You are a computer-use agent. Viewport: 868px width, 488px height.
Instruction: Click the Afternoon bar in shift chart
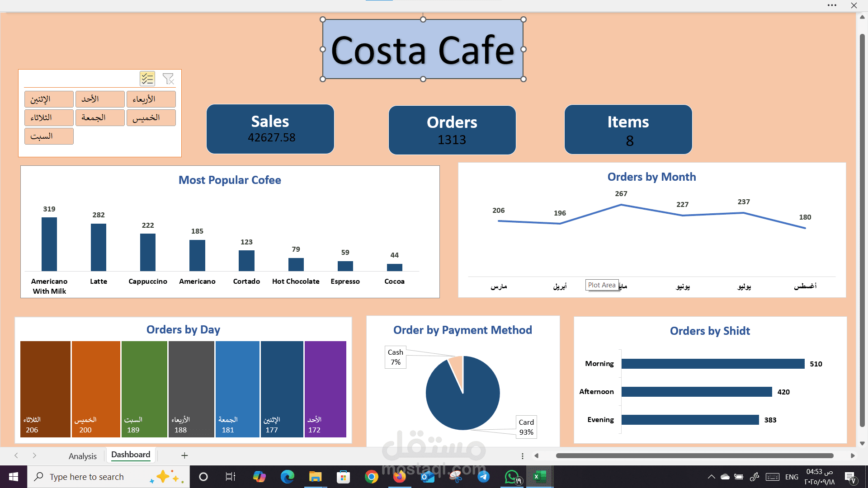coord(697,392)
